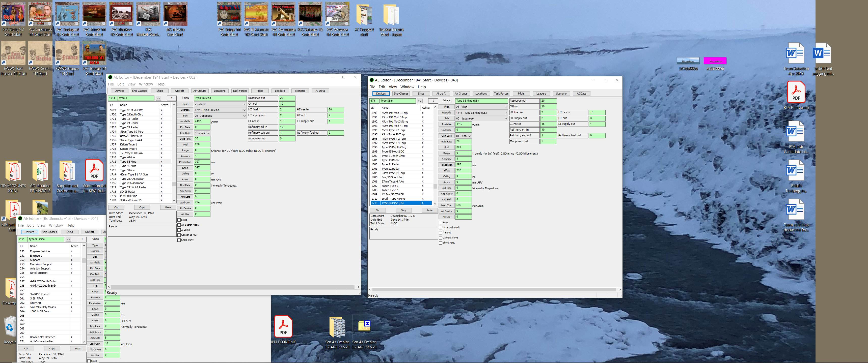Click the >> search button in Devices - 002
The image size is (868, 363).
(x=158, y=98)
